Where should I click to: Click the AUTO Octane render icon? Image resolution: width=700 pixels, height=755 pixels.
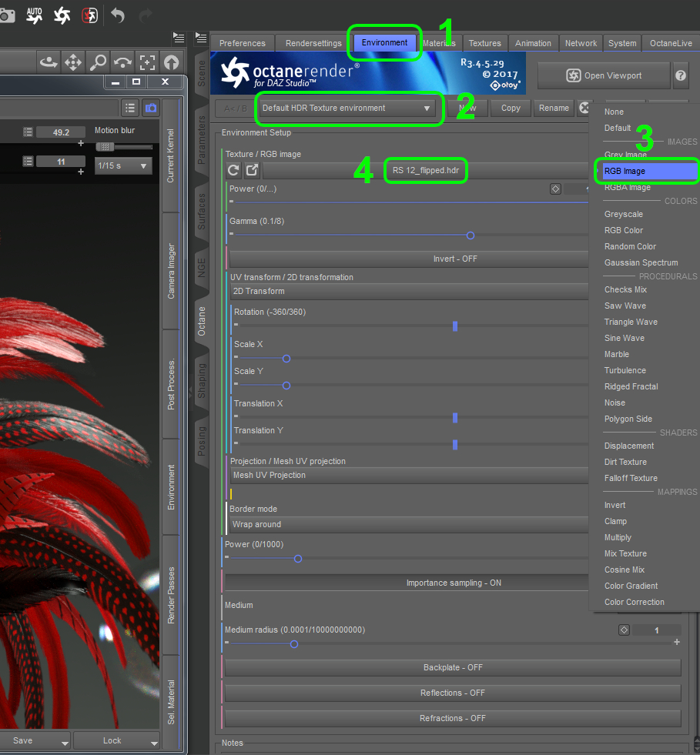pos(35,14)
